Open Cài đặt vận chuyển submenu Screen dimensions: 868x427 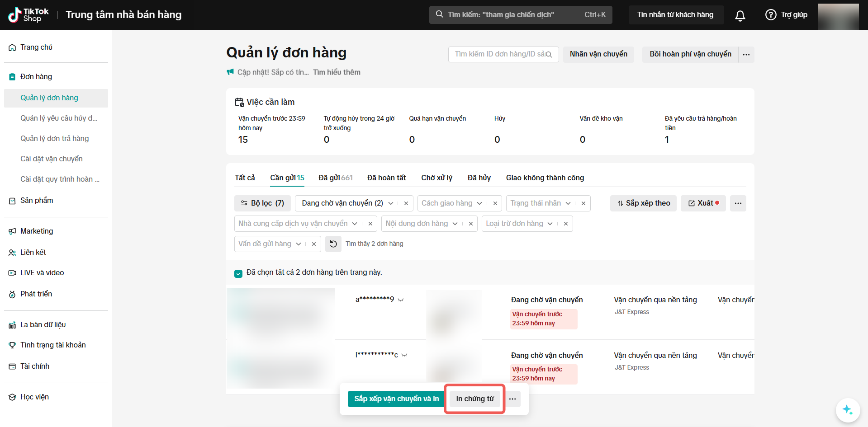point(52,159)
